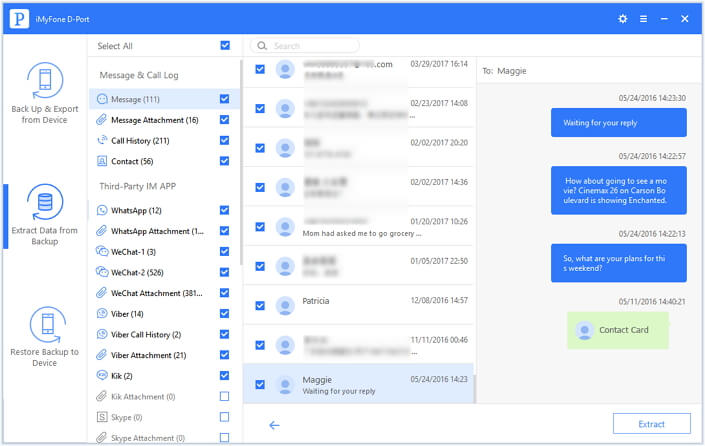Uncheck the Message Attachment (16) checkbox
The image size is (705, 446).
(224, 120)
